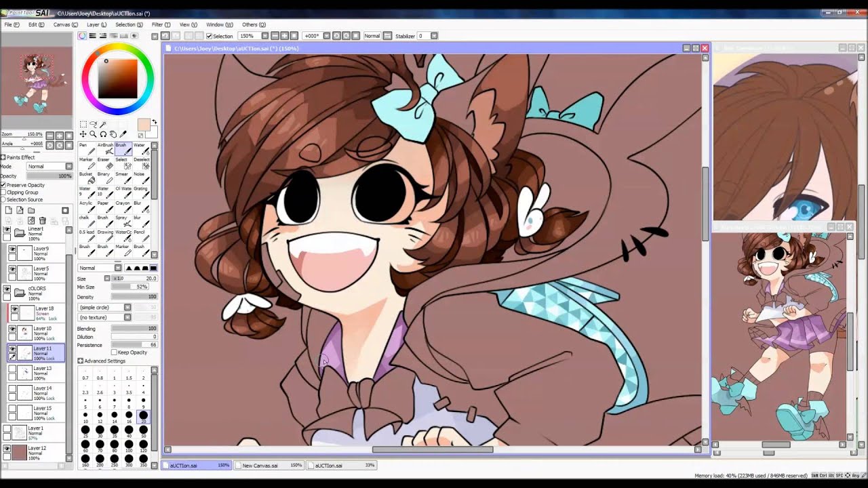868x488 pixels.
Task: Adjust the layer Opacity slider
Action: click(x=50, y=176)
